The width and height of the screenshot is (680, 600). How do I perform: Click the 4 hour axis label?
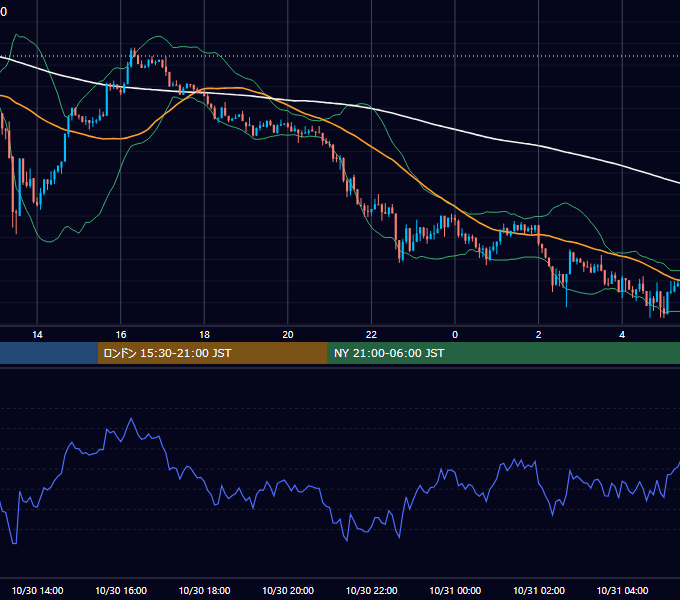point(622,335)
